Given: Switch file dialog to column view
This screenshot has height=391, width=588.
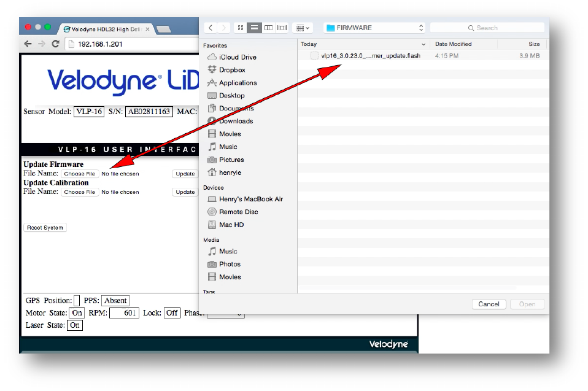Looking at the screenshot, I should click(268, 28).
